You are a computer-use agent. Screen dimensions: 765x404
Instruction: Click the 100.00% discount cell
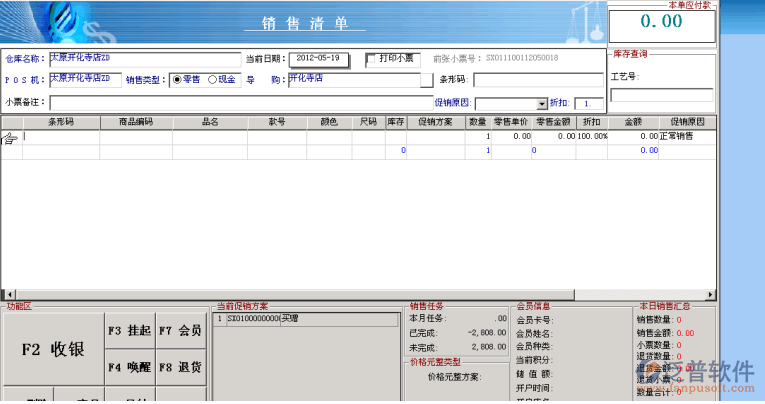[592, 137]
